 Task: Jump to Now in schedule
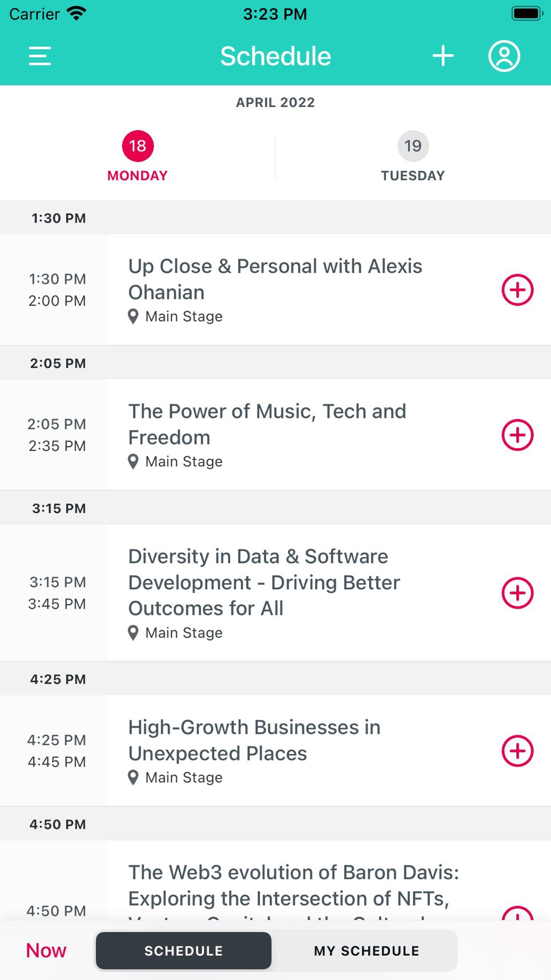click(46, 950)
